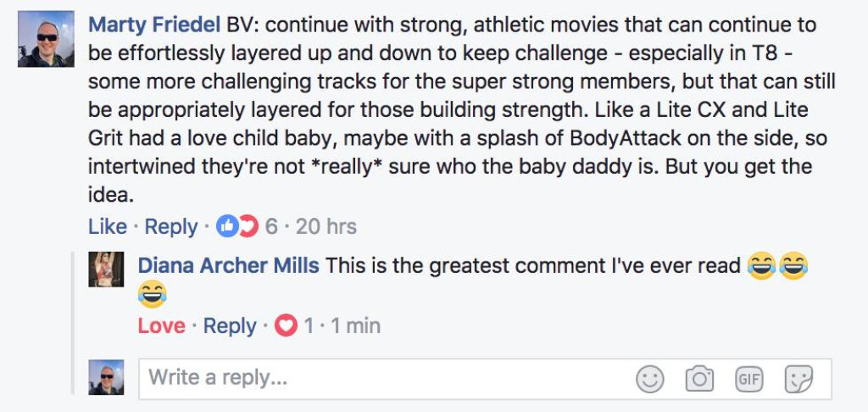Open the GIF picker in reply box
The width and height of the screenshot is (868, 412).
coord(748,379)
